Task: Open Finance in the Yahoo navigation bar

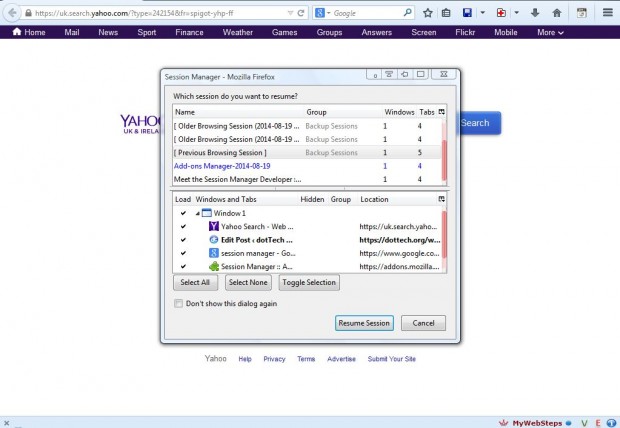Action: tap(189, 32)
